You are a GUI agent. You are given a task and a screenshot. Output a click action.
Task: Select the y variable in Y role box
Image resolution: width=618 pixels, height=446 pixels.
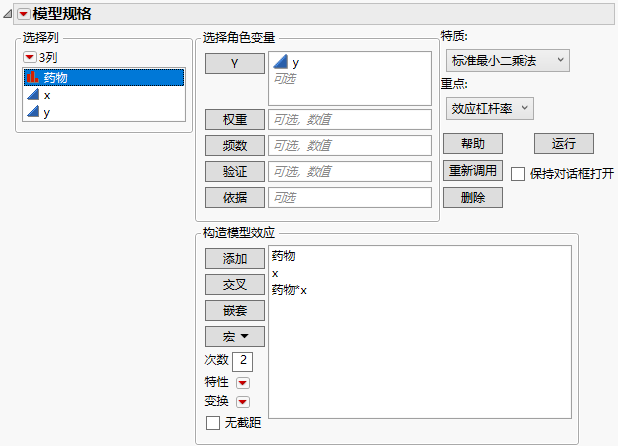[x=296, y=63]
